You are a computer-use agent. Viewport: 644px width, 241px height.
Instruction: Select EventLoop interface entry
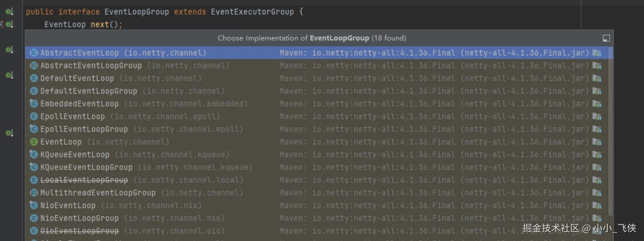click(316, 142)
